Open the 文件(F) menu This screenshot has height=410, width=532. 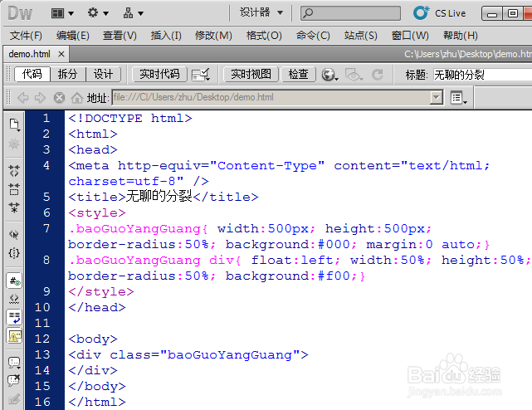(x=26, y=36)
